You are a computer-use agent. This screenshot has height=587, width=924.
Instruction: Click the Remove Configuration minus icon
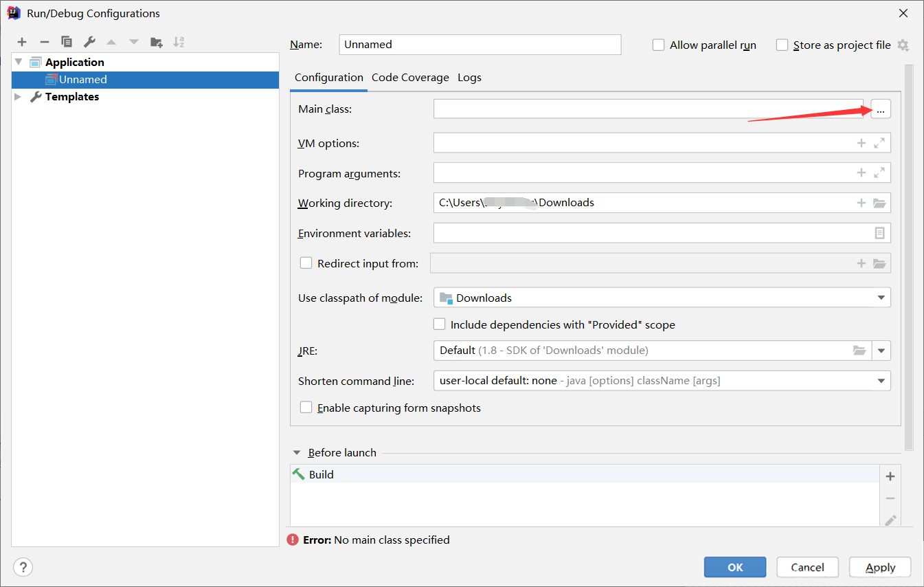coord(44,42)
